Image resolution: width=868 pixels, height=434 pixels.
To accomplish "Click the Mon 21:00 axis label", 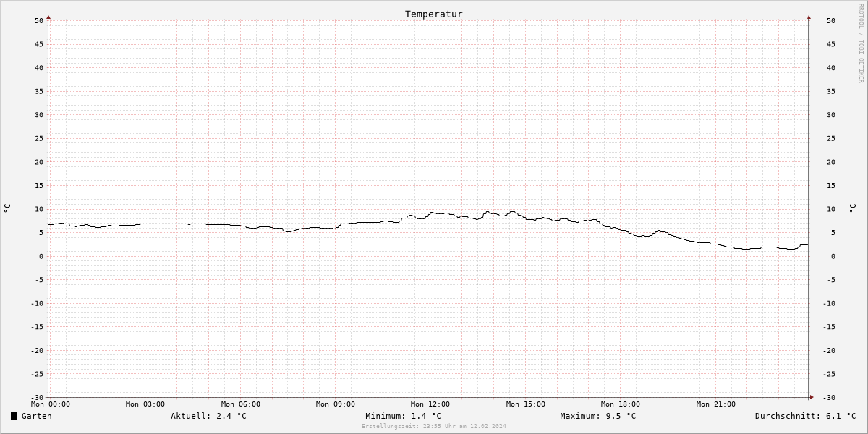I will click(716, 404).
